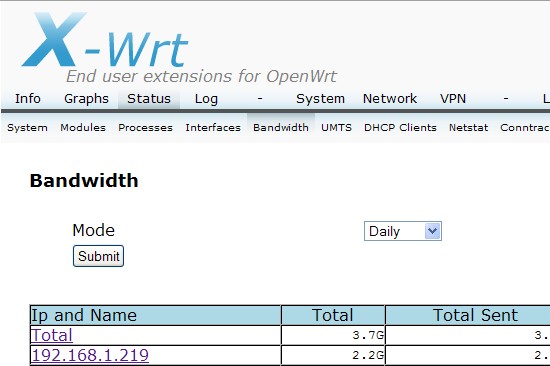Open the Graphs menu

(86, 99)
